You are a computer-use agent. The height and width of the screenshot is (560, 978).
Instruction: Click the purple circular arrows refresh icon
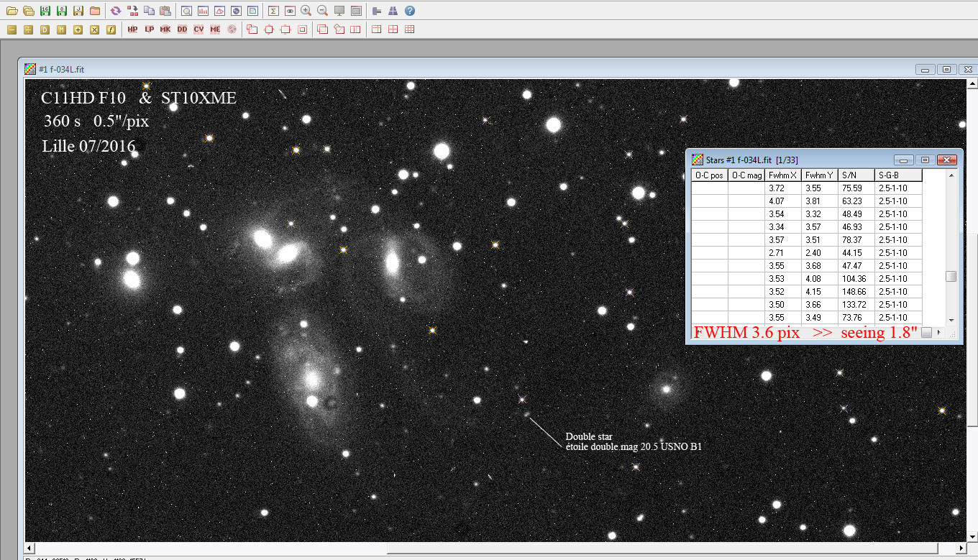116,11
